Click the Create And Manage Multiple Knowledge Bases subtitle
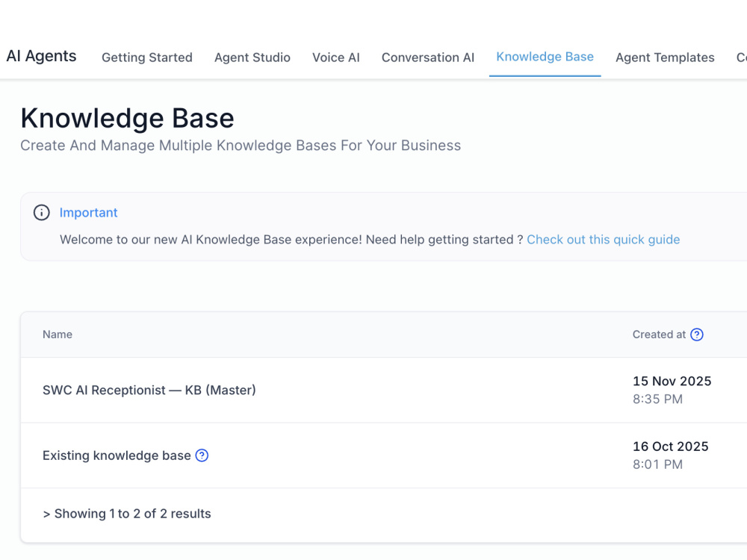Image resolution: width=747 pixels, height=560 pixels. pos(241,146)
